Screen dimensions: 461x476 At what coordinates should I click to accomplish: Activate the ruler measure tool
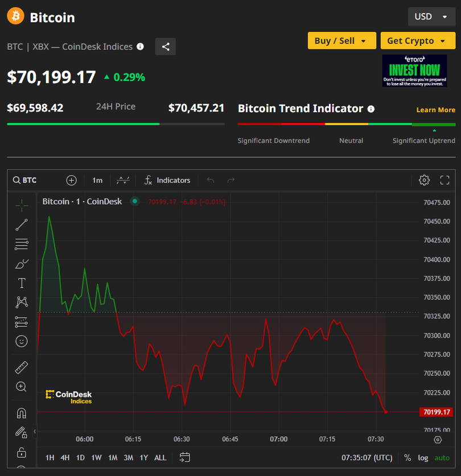22,367
